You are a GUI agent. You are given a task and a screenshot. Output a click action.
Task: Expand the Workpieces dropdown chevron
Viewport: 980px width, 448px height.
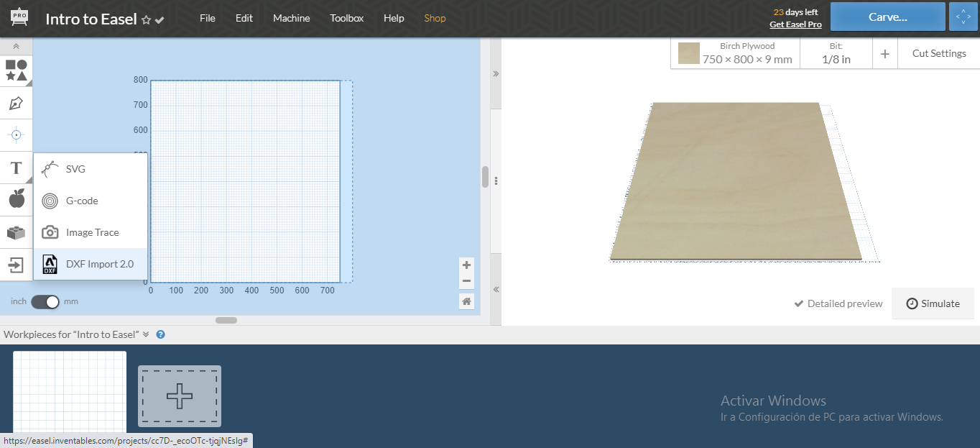[x=146, y=334]
